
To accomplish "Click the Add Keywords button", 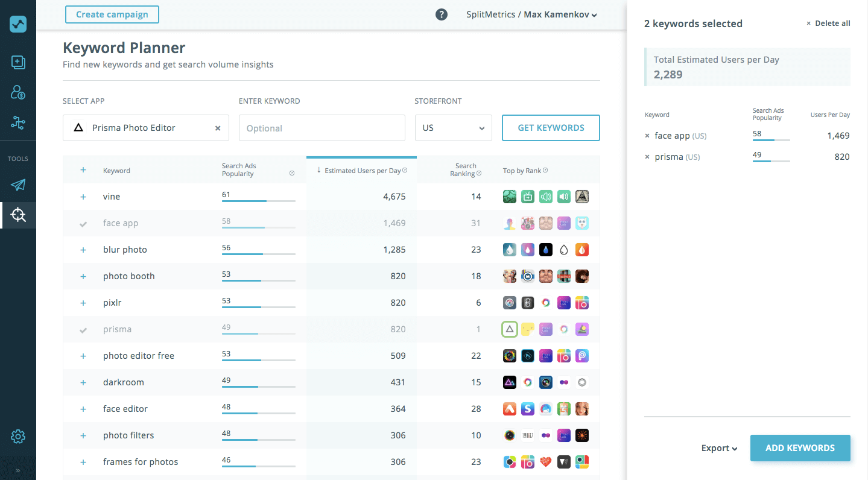I will pos(800,448).
